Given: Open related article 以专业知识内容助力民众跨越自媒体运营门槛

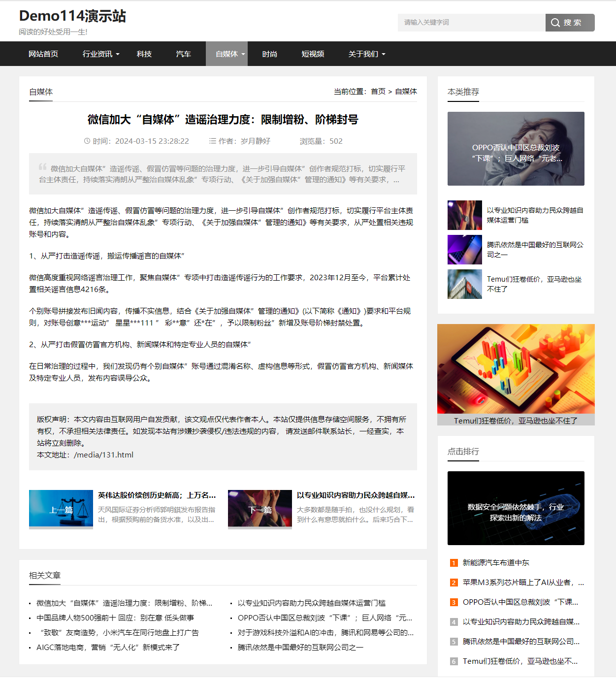Looking at the screenshot, I should (312, 603).
